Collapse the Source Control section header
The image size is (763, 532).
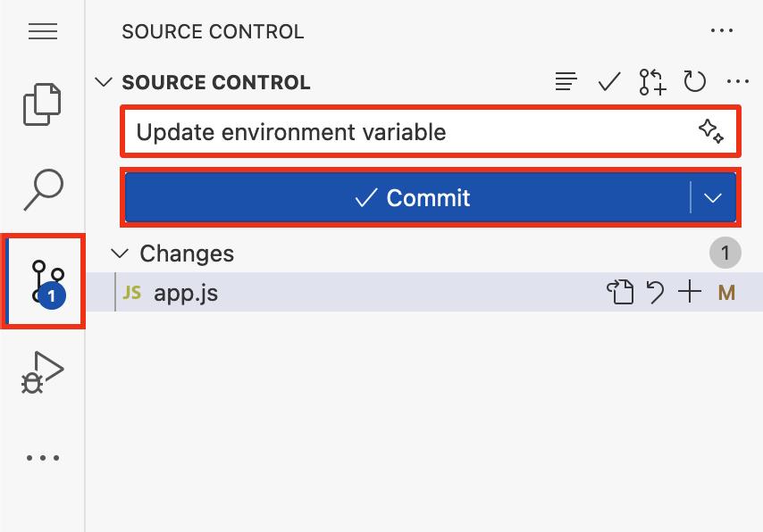104,81
